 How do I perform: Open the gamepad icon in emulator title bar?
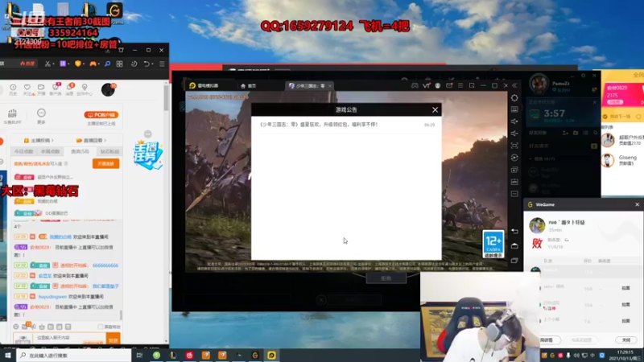pos(415,85)
